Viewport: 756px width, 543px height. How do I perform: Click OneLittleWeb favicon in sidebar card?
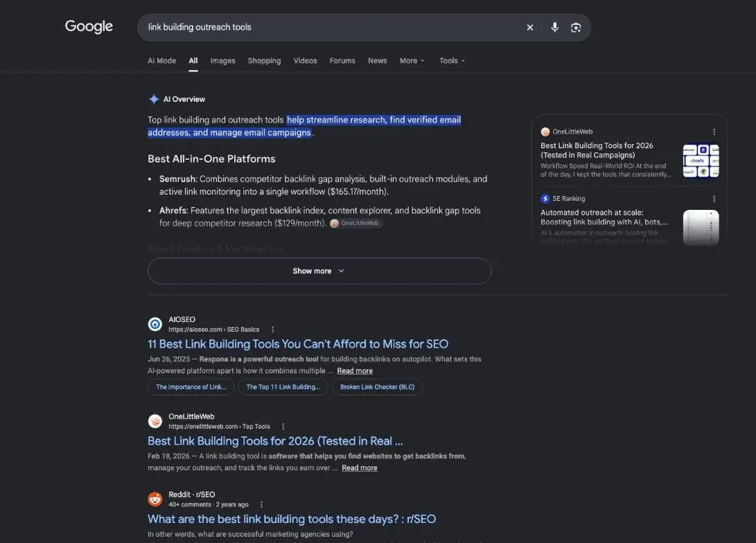click(x=545, y=132)
